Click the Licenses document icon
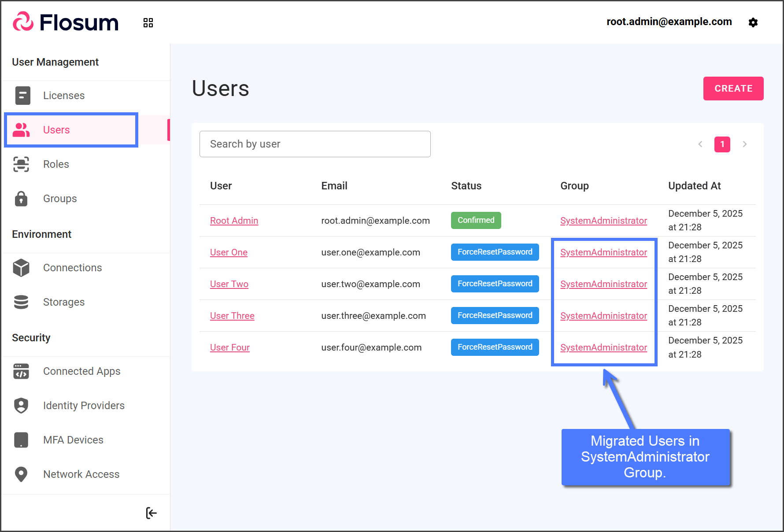Image resolution: width=784 pixels, height=532 pixels. tap(22, 96)
